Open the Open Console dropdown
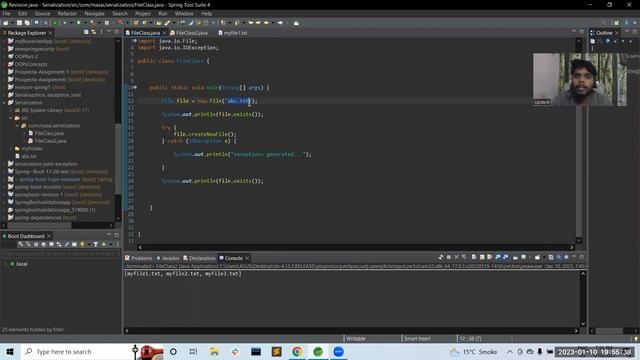Image resolution: width=640 pixels, height=360 pixels. coord(544,257)
